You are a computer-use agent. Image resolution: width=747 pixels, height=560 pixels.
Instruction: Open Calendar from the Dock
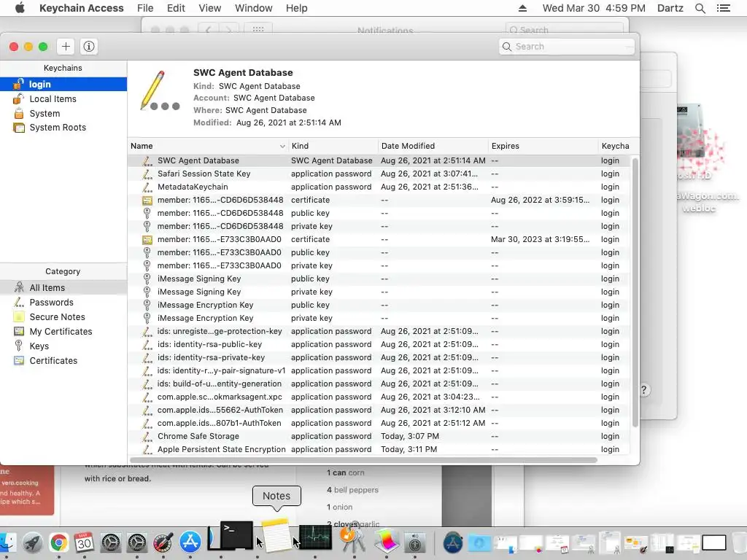coord(85,542)
